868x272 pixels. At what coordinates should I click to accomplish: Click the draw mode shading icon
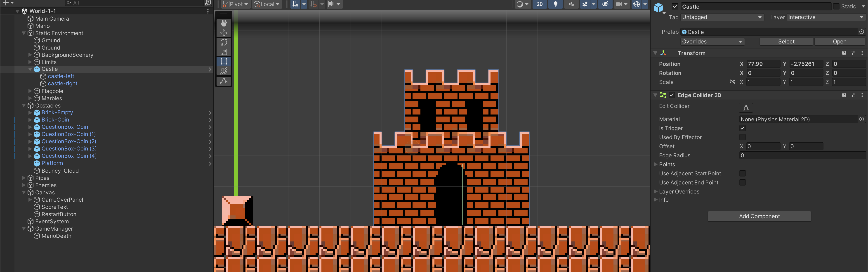[x=520, y=4]
